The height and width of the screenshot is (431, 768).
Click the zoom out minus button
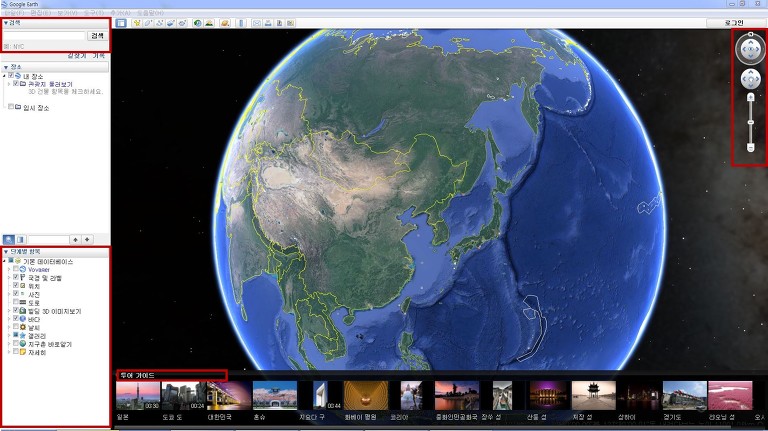(x=750, y=147)
